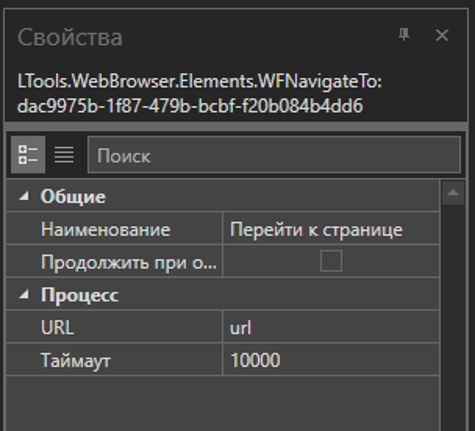Edit the Наименование value field
Image resolution: width=475 pixels, height=431 pixels.
coord(331,229)
